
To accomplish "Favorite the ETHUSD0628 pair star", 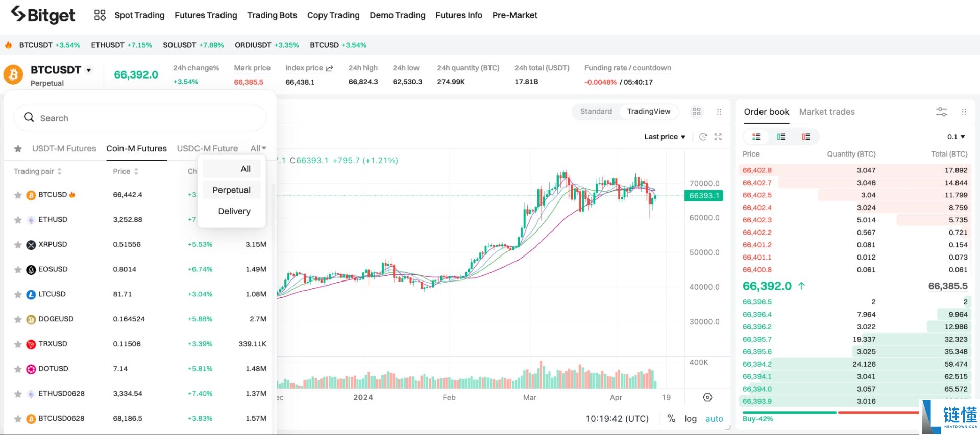I will click(x=18, y=394).
